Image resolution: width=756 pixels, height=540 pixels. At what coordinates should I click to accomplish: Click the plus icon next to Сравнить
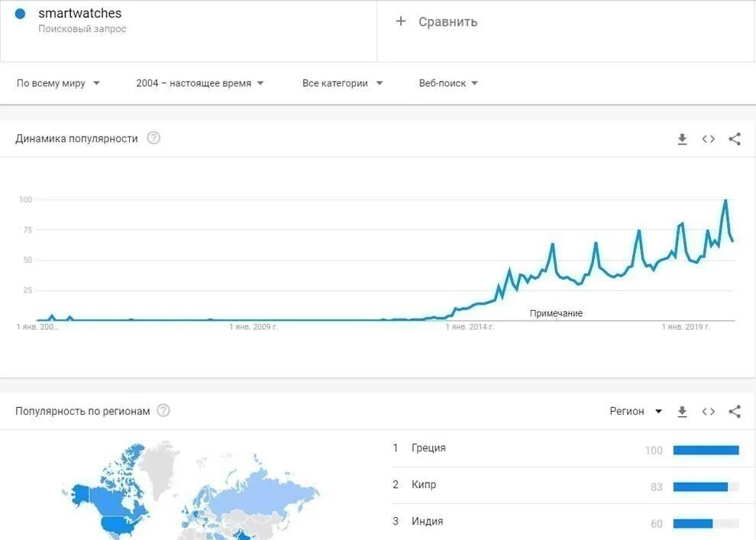[401, 21]
